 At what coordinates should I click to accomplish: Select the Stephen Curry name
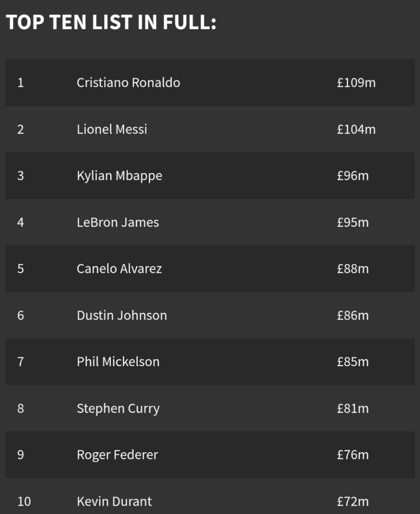tap(118, 408)
